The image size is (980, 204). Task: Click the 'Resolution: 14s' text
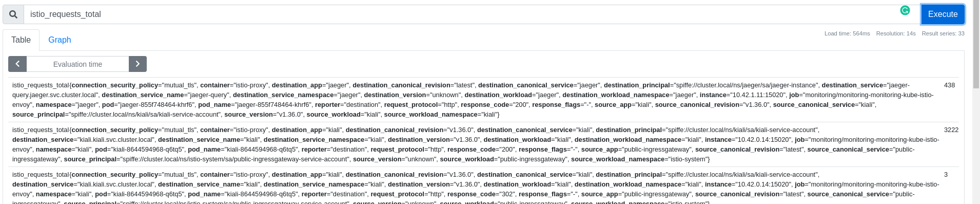click(896, 33)
